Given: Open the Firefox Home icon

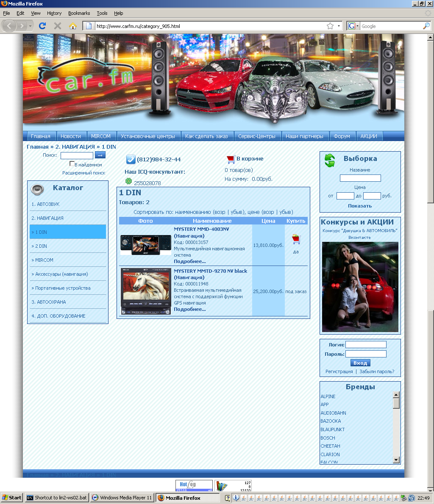Looking at the screenshot, I should 73,26.
